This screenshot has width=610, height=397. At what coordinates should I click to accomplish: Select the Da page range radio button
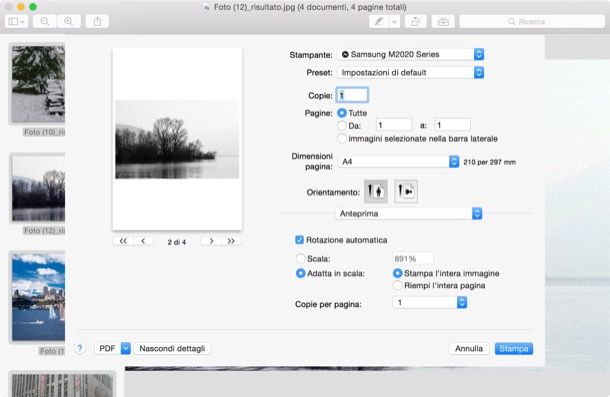pos(342,126)
